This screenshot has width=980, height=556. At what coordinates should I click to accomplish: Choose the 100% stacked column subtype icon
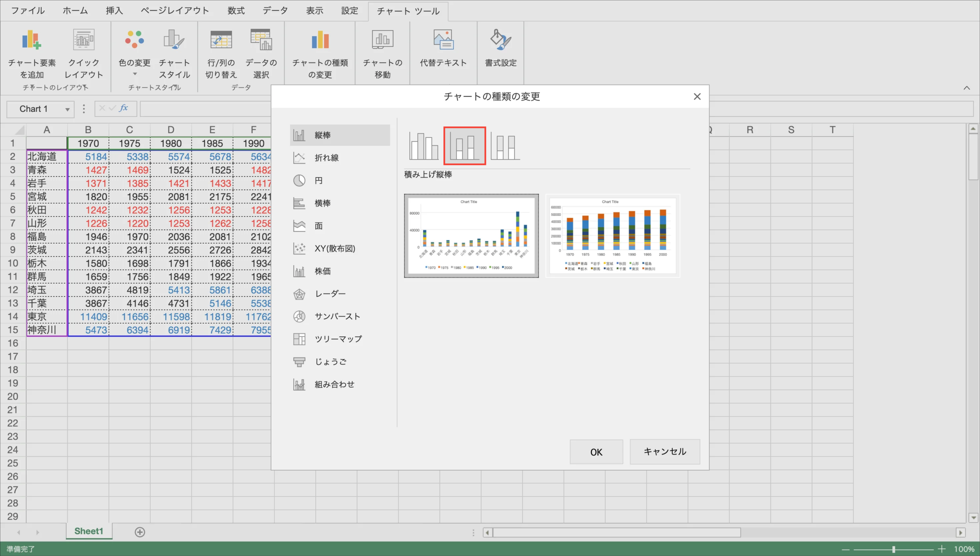(505, 146)
